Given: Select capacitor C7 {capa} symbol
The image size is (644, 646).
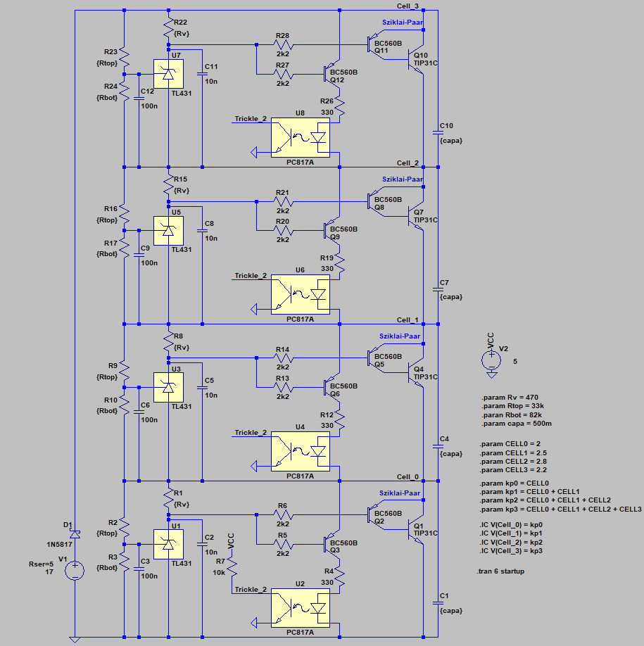Looking at the screenshot, I should tap(438, 290).
